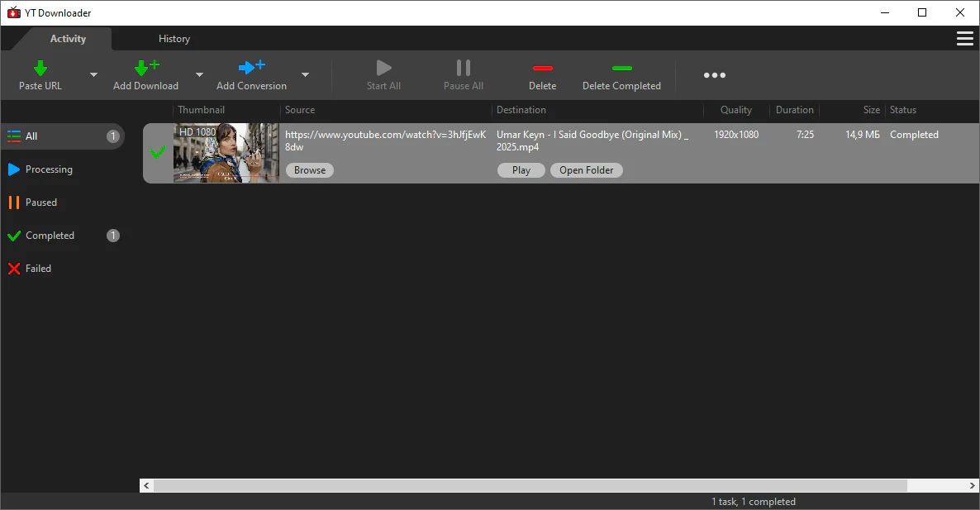The height and width of the screenshot is (510, 980).
Task: Switch to the History tab
Action: click(174, 39)
